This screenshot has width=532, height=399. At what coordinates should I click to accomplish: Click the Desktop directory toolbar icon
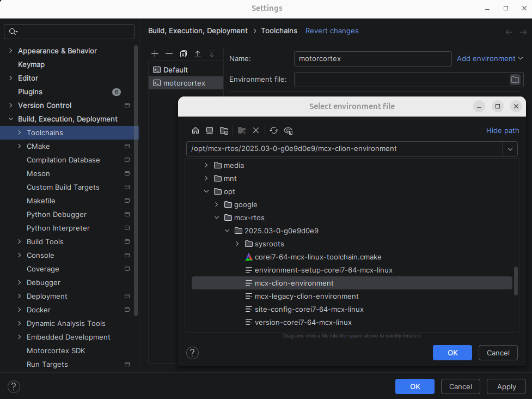pos(210,131)
